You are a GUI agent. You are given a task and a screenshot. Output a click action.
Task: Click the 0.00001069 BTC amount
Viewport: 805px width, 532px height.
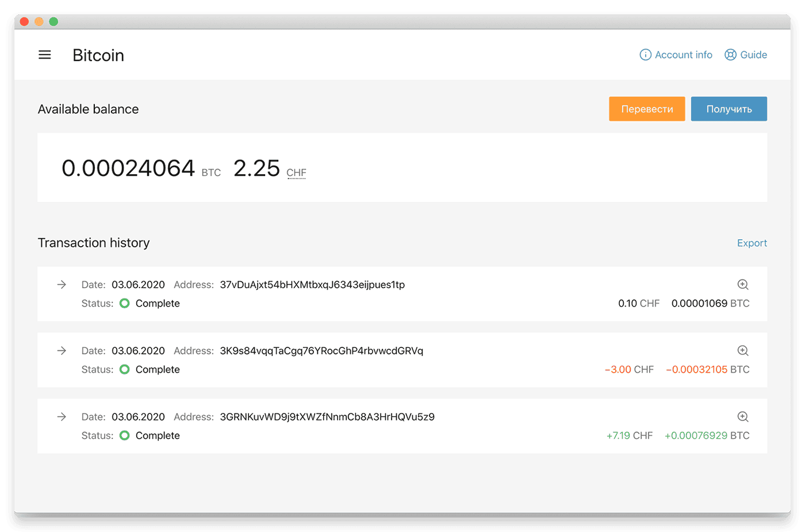click(x=711, y=303)
